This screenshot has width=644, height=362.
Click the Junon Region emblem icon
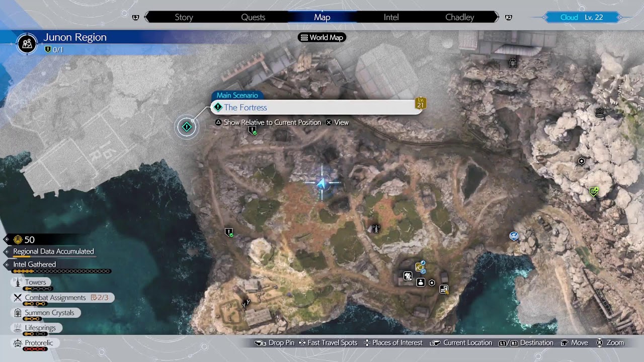pyautogui.click(x=27, y=44)
